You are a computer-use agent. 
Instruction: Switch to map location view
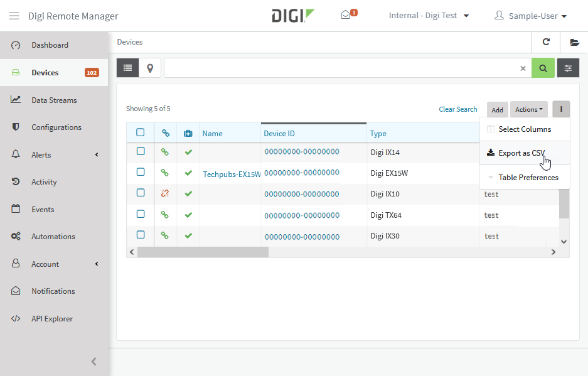[x=150, y=68]
